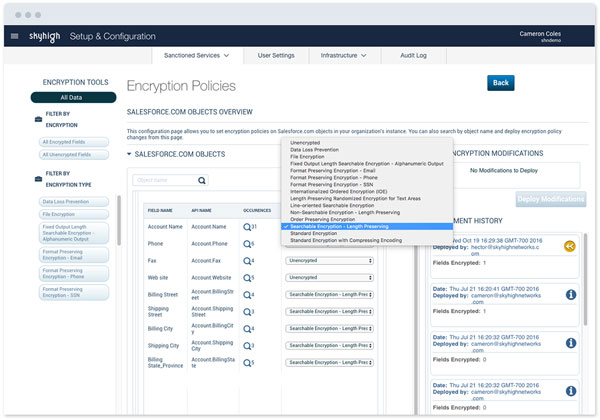Screen dimensions: 600x420
Task: Select Unencrypted from the open dropdown list
Action: pos(367,143)
